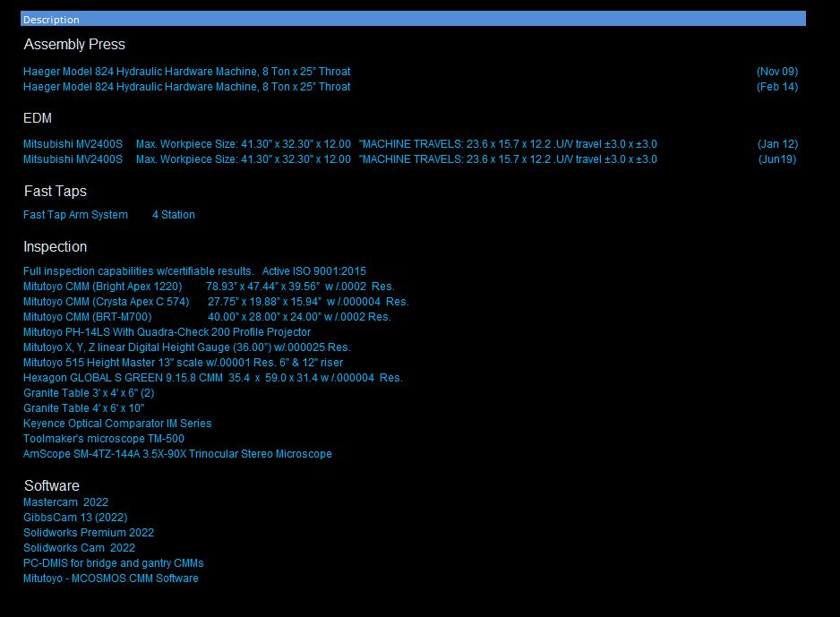The image size is (840, 617).
Task: Click the Description header bar
Action: (413, 19)
